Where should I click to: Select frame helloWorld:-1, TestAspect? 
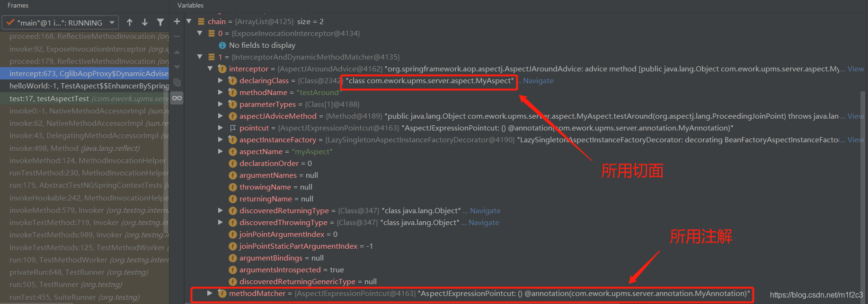point(84,86)
